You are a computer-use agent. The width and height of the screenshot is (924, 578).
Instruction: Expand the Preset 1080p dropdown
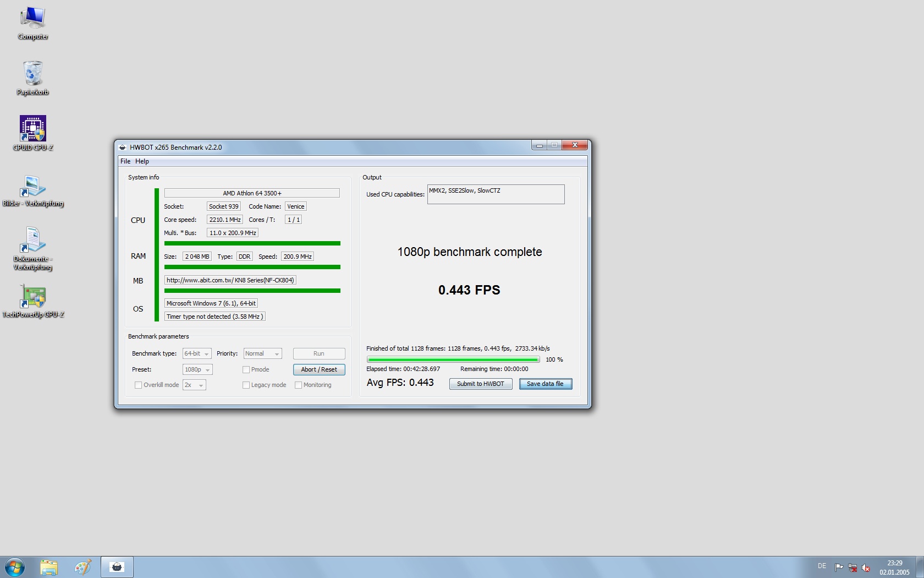(x=197, y=369)
